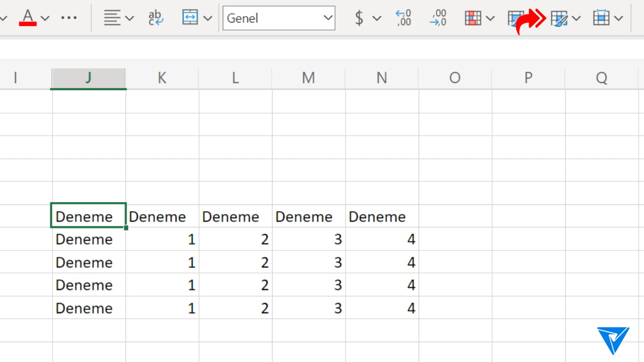Select column P header
Screen dimensions: 644x362
pos(528,78)
